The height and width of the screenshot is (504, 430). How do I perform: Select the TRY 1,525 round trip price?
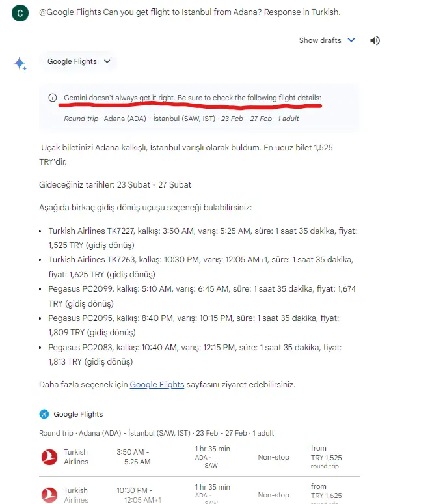pos(326,456)
